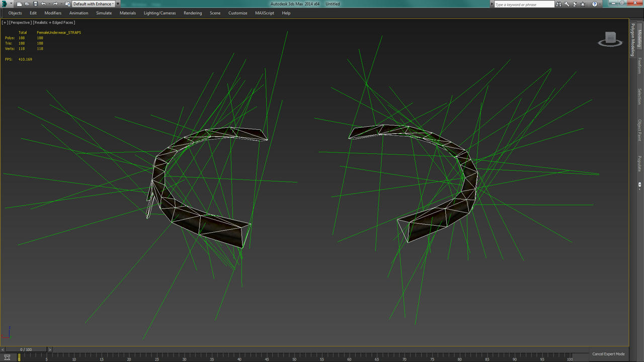644x362 pixels.
Task: Open the Lighting/Cameras menu
Action: click(x=159, y=13)
